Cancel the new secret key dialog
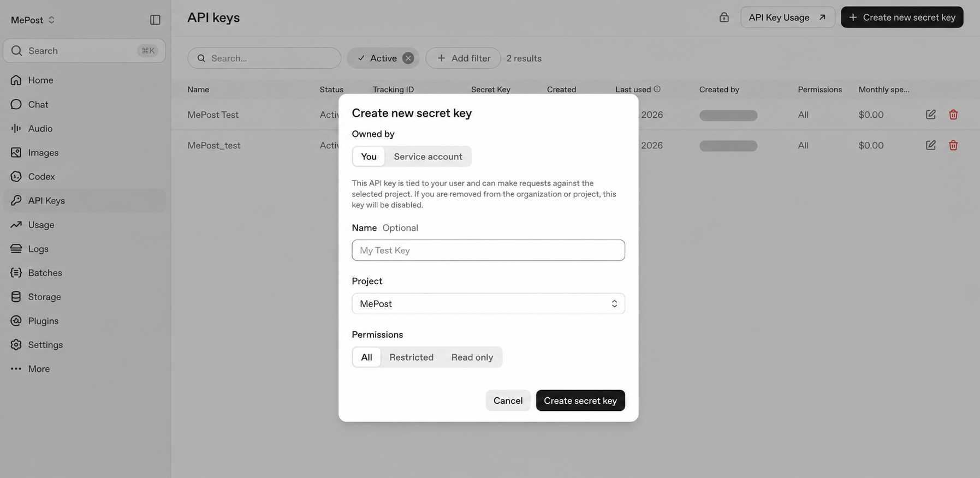The height and width of the screenshot is (478, 980). (508, 401)
